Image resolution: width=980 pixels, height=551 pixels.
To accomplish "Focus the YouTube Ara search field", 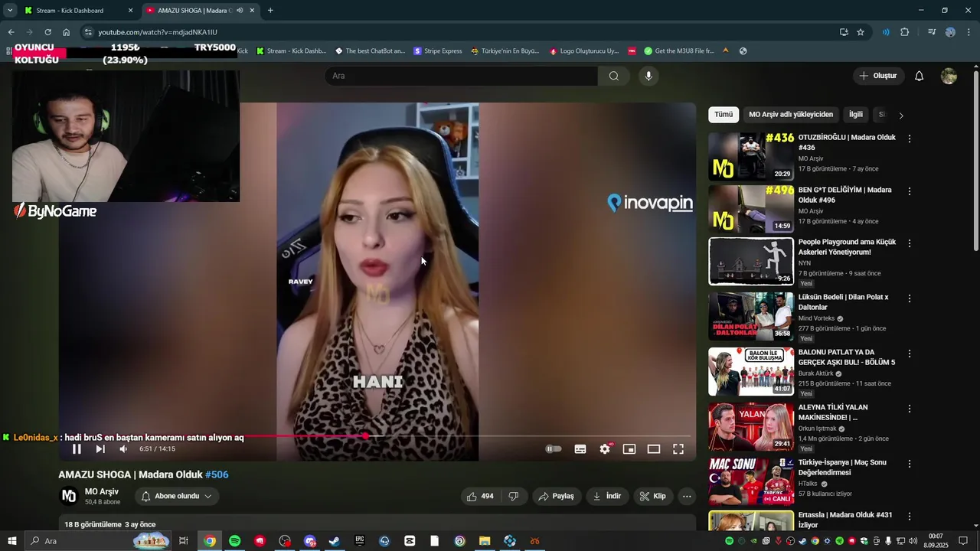I will pos(462,76).
